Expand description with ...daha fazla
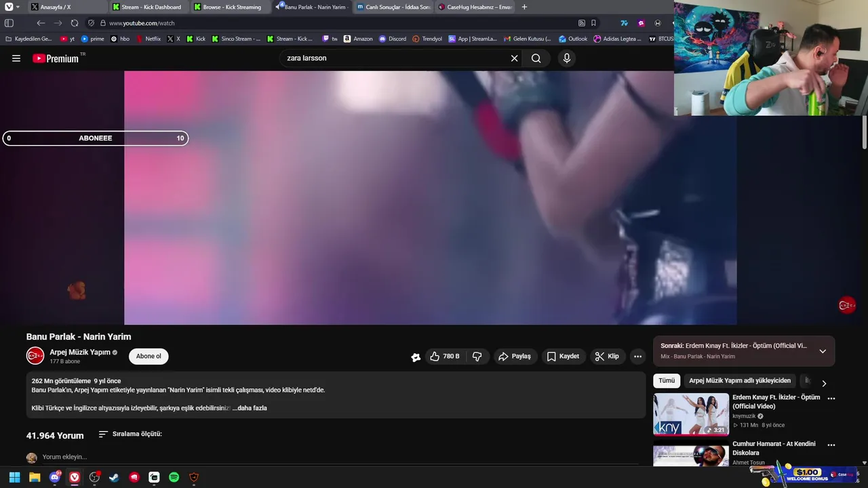Viewport: 868px width, 488px height. (250, 408)
